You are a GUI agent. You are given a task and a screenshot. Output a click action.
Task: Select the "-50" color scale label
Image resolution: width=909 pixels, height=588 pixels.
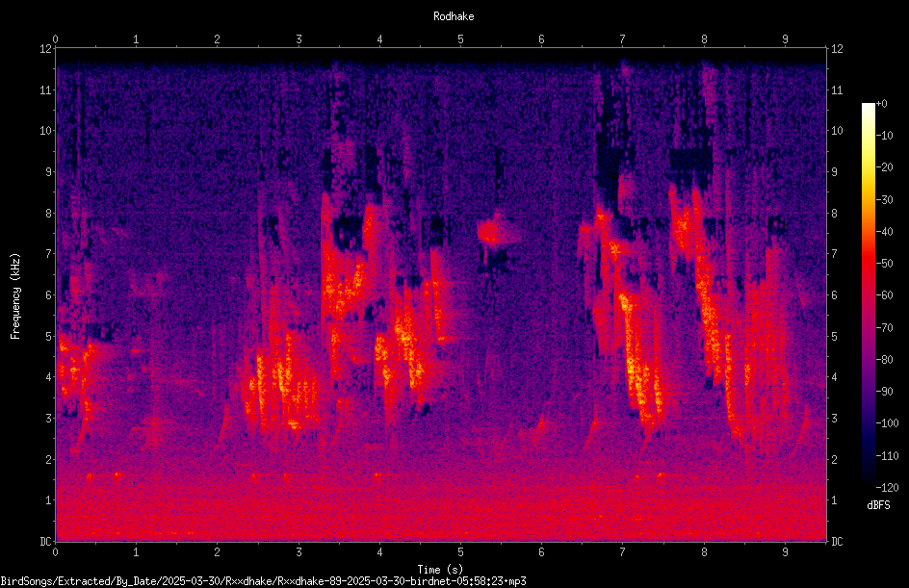pos(884,264)
